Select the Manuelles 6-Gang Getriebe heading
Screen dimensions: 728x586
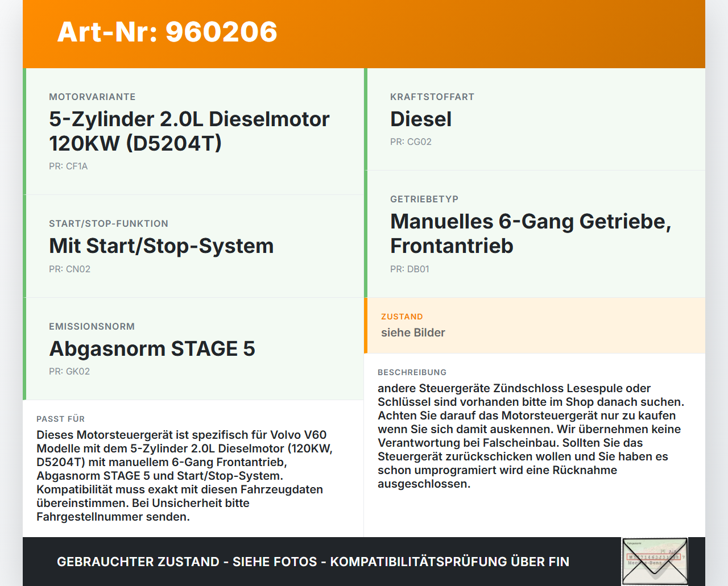click(530, 234)
